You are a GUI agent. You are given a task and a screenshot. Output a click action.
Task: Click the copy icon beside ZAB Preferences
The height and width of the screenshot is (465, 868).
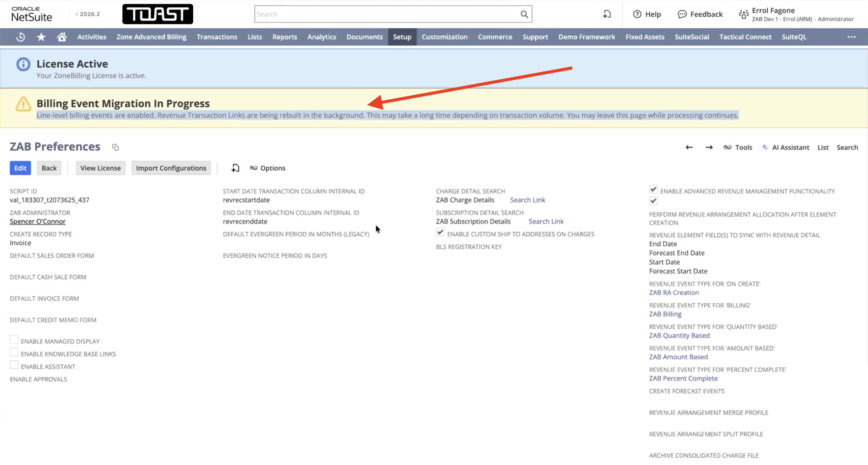(116, 147)
